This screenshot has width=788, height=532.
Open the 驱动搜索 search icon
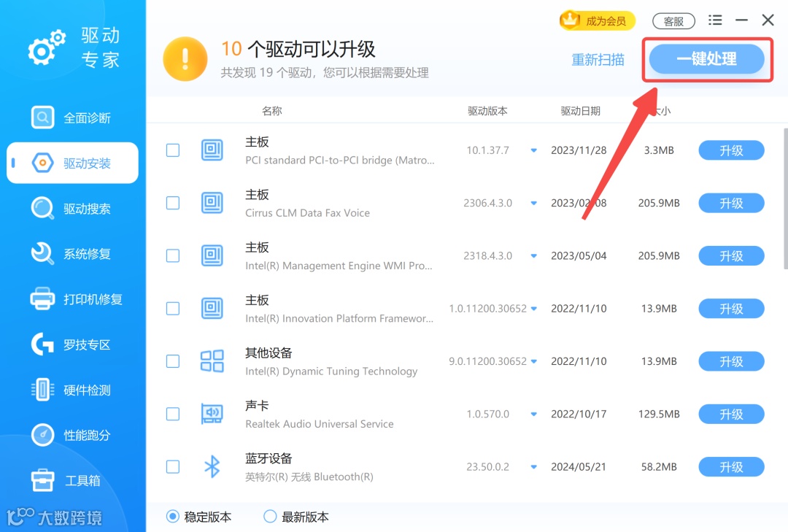(x=43, y=208)
